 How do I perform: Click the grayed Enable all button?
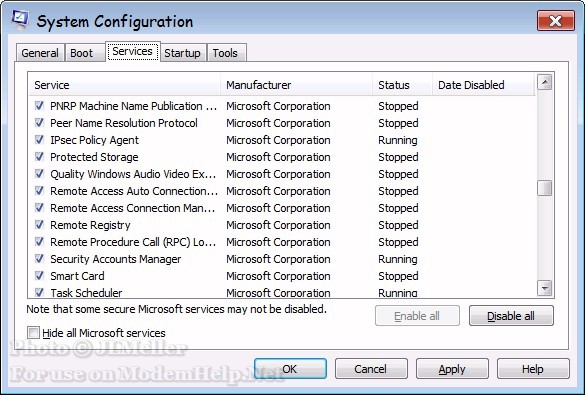[x=417, y=316]
